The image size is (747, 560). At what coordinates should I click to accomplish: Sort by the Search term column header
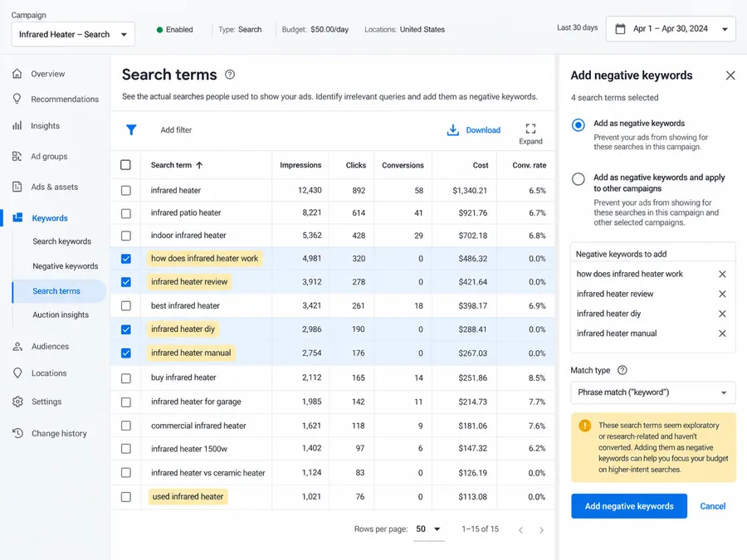coord(177,165)
